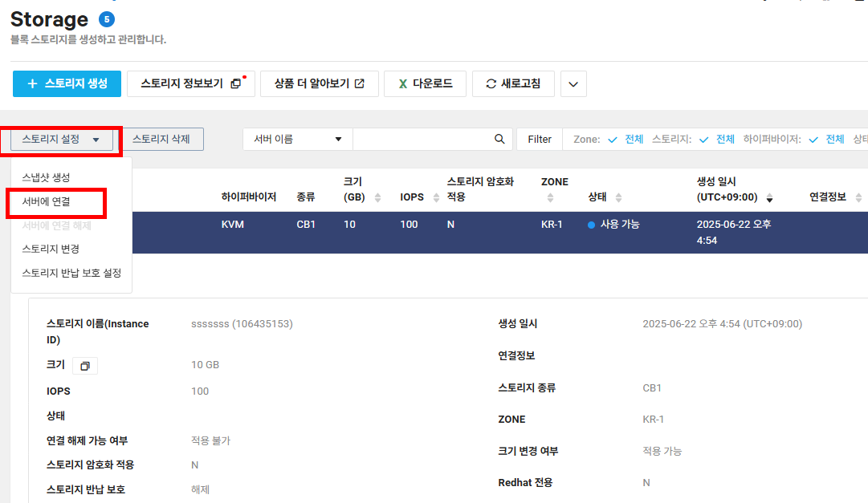Open the 스토리지 설정 dropdown
This screenshot has width=868, height=503.
(x=61, y=140)
